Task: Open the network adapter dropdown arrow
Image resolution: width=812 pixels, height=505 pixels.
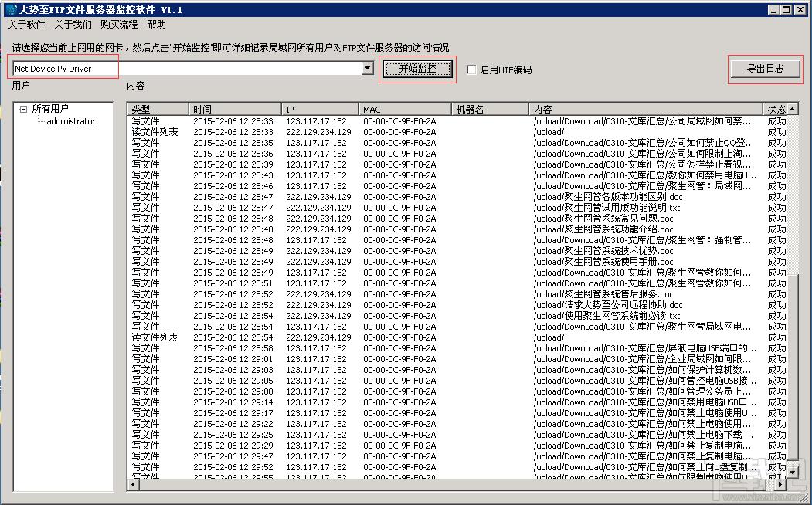Action: coord(367,69)
